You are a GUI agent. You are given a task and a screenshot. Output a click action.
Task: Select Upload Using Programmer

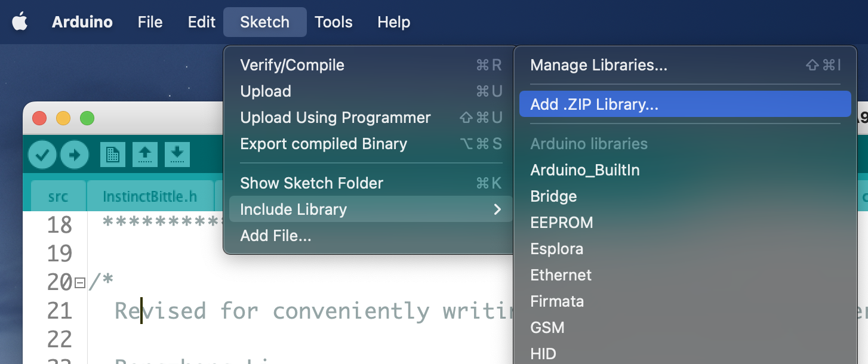pyautogui.click(x=335, y=118)
